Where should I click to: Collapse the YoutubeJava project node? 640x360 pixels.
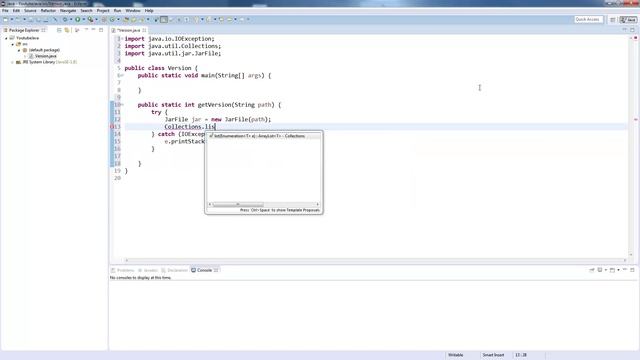tap(6, 38)
